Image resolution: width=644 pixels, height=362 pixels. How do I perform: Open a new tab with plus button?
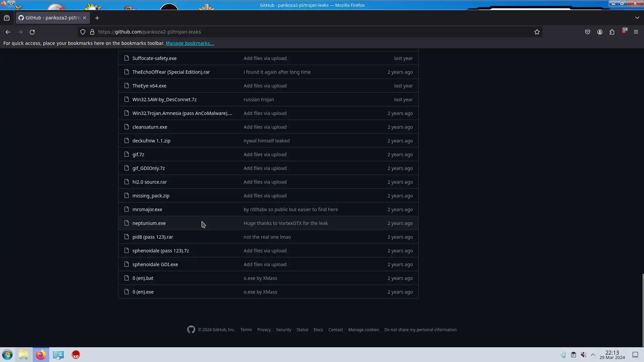click(x=97, y=18)
